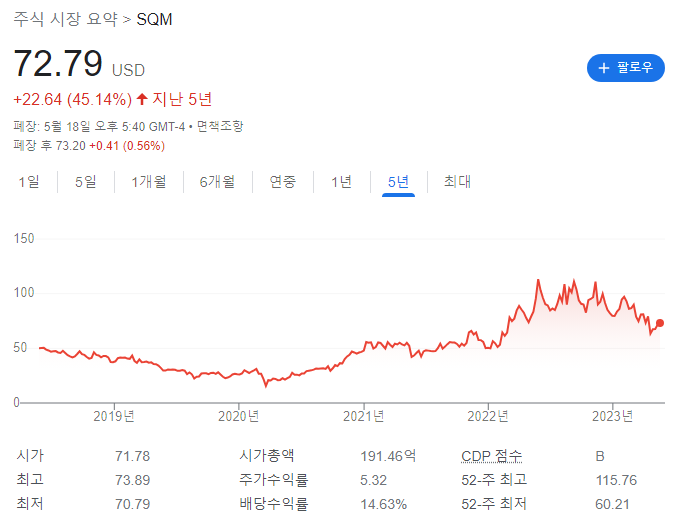Click the 시가총액 value 191.46억
Image resolution: width=688 pixels, height=520 pixels.
(388, 456)
